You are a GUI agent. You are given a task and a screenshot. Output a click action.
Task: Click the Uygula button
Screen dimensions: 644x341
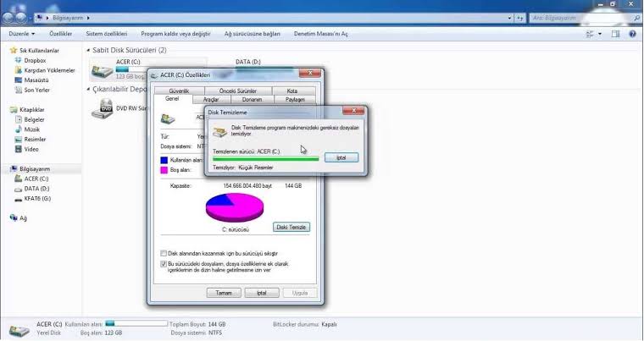[x=300, y=293]
